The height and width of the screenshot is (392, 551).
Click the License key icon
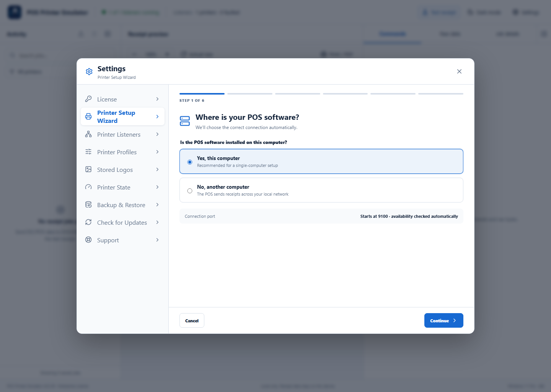point(88,99)
